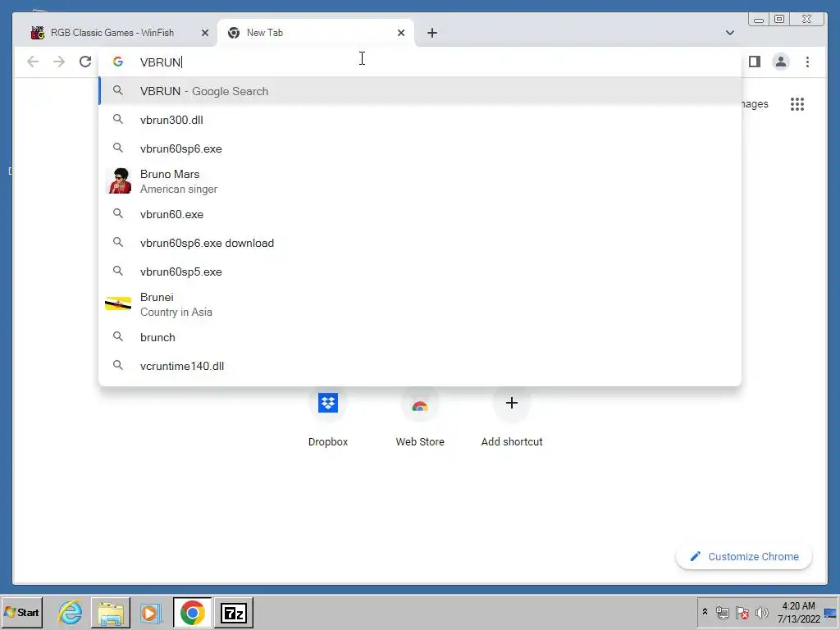Select the brunch suggestion
840x630 pixels.
coord(420,337)
